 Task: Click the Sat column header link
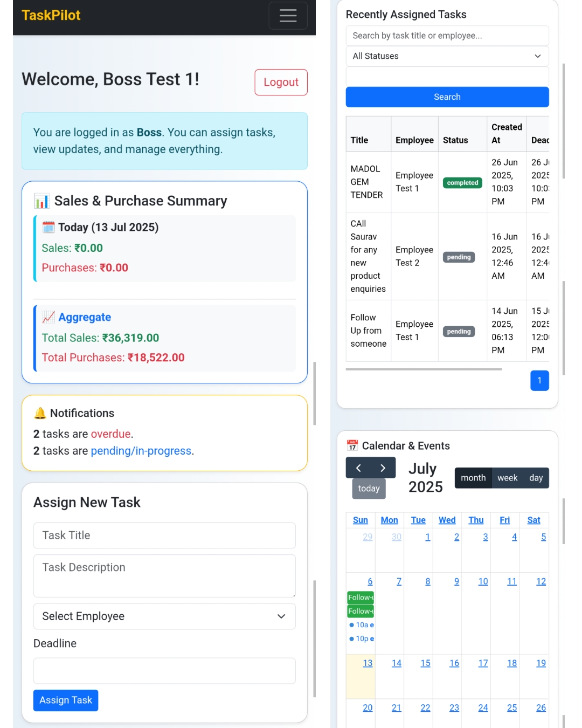(533, 520)
